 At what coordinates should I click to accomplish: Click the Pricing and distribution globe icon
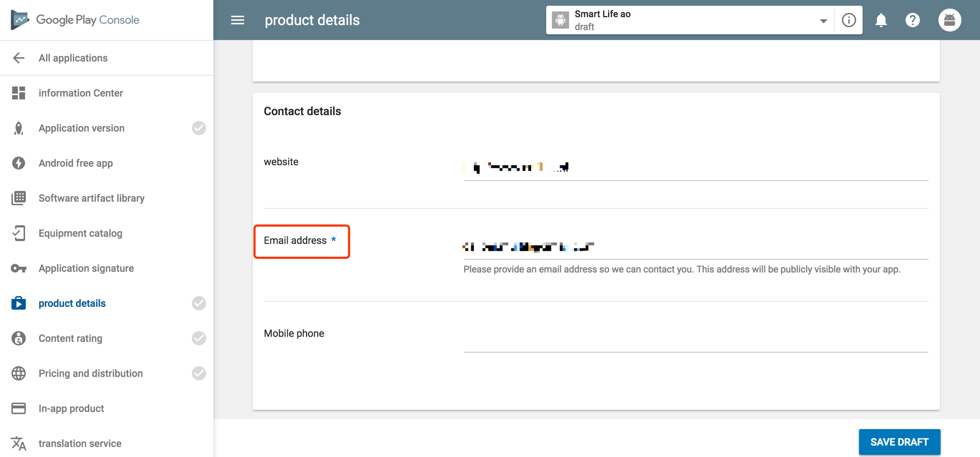point(19,373)
